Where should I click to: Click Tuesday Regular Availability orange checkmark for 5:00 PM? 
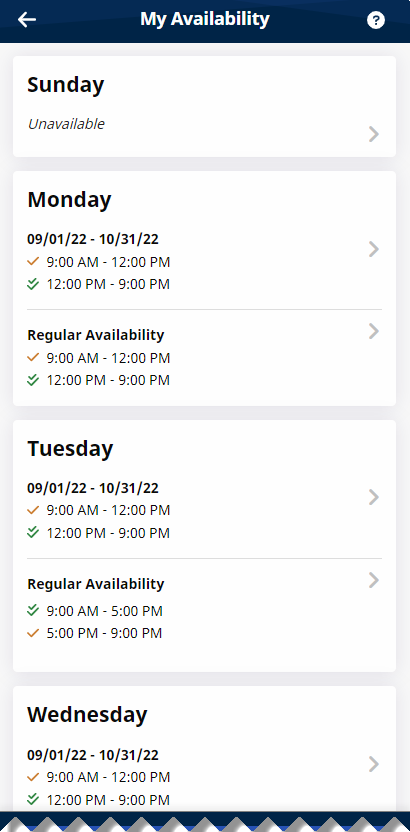coord(33,633)
